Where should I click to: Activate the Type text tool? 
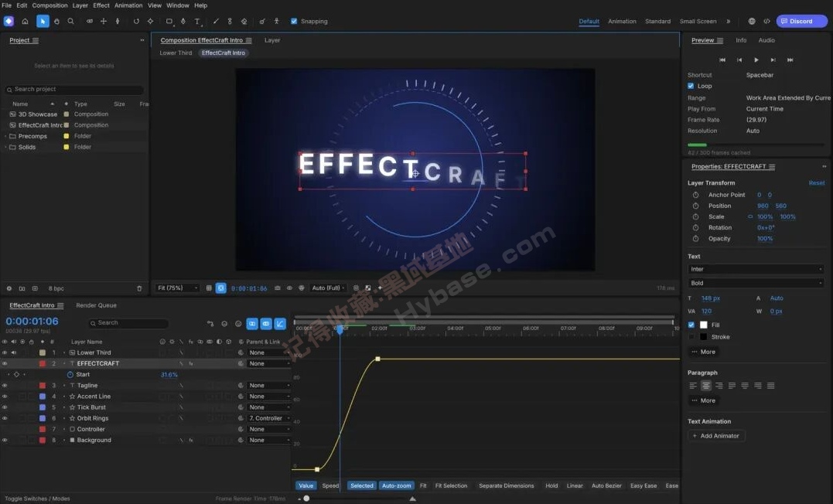[x=198, y=21]
